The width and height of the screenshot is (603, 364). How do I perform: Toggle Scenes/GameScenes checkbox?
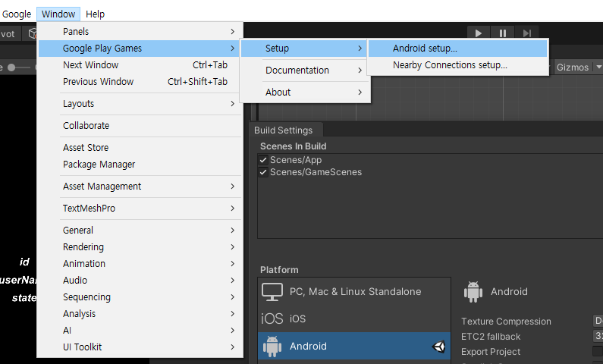coord(263,172)
